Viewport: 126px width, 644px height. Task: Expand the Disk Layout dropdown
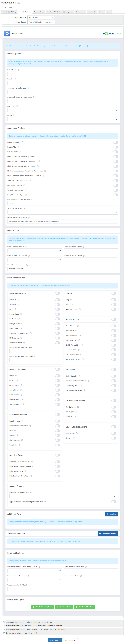pos(63,110)
